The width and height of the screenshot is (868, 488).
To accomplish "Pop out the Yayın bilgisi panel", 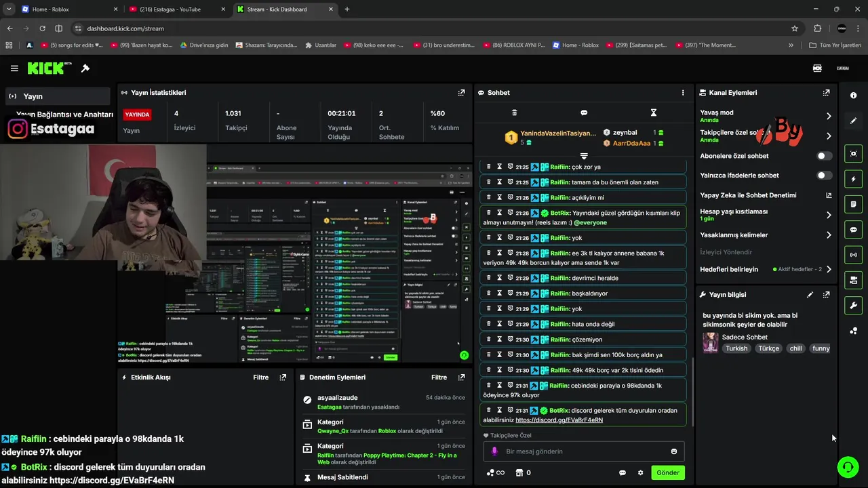I will 826,295.
